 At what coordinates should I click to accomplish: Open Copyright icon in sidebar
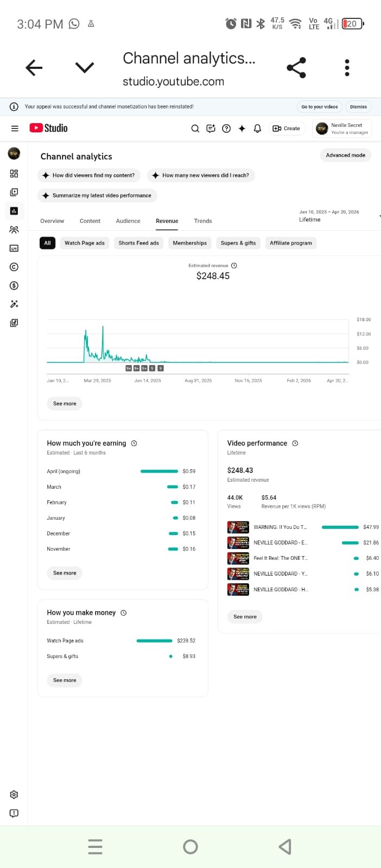pyautogui.click(x=14, y=267)
